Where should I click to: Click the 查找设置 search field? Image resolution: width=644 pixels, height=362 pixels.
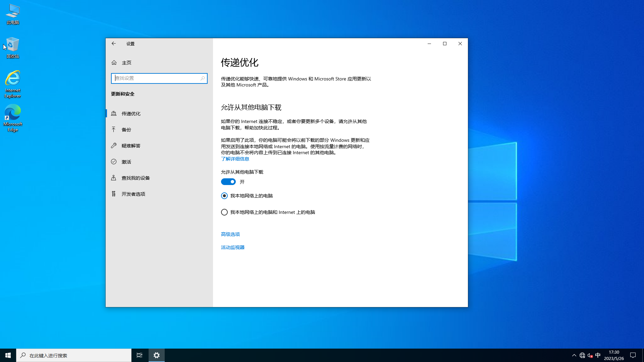click(x=159, y=78)
